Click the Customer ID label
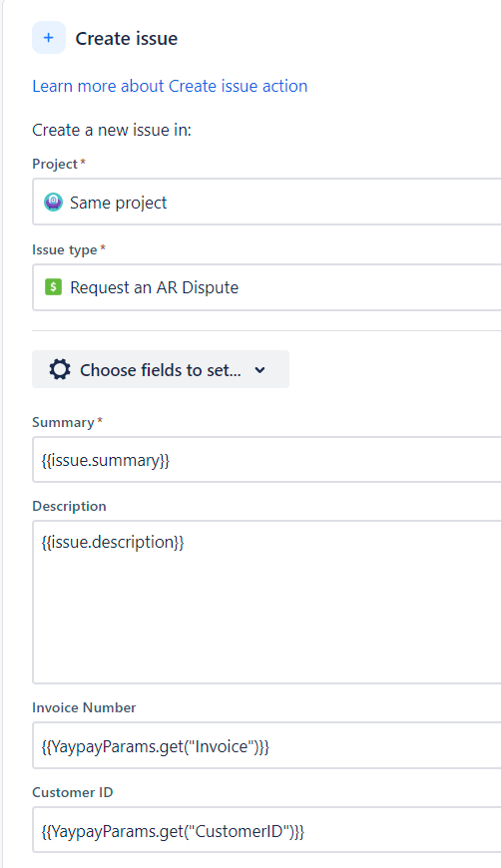Screen dimensions: 501x868 73,792
